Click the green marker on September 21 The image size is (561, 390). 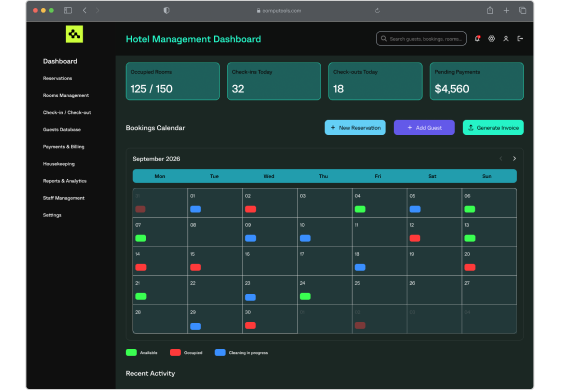tap(141, 296)
